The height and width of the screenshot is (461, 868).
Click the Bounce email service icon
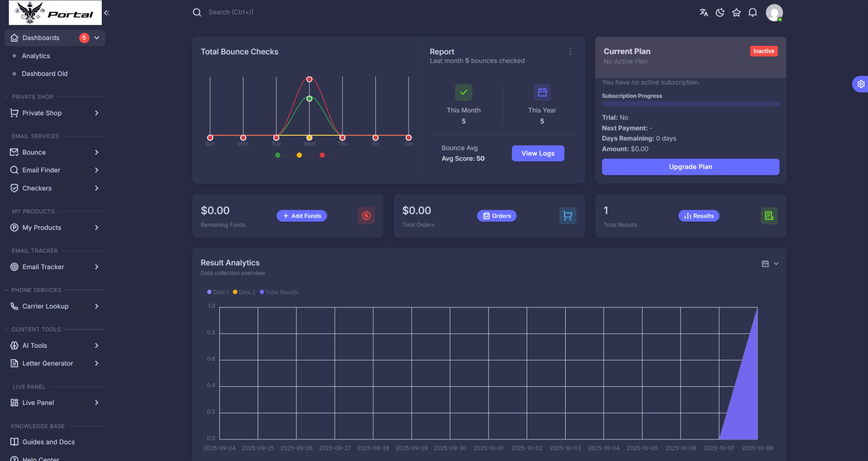click(13, 152)
